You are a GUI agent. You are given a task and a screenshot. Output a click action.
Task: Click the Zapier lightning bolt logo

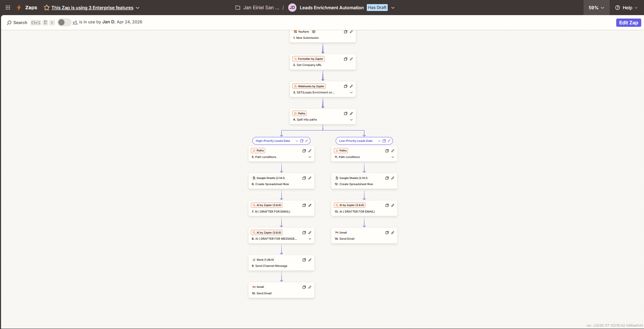coord(19,8)
